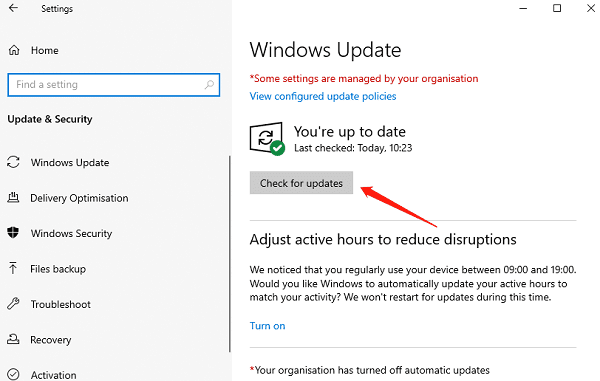Screen dimensions: 600x381
Task: Click the Windows Security shield icon
Action: click(x=13, y=233)
